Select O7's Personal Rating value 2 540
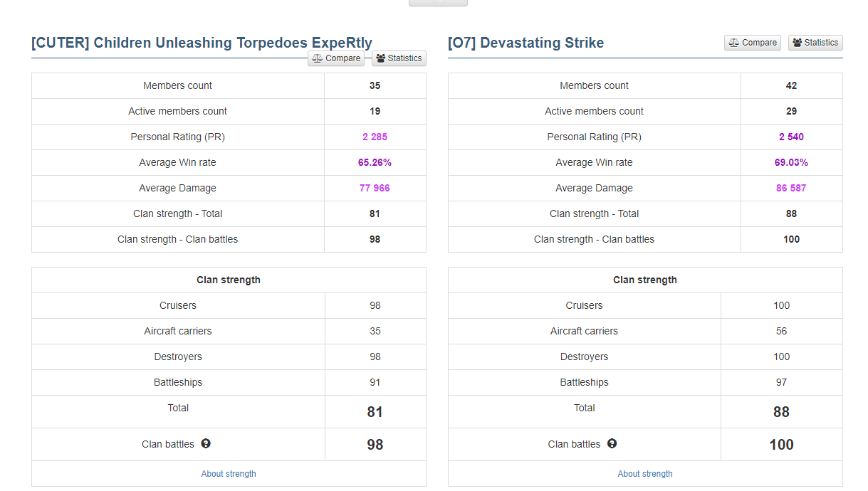Viewport: 868px width, 491px height. [791, 137]
